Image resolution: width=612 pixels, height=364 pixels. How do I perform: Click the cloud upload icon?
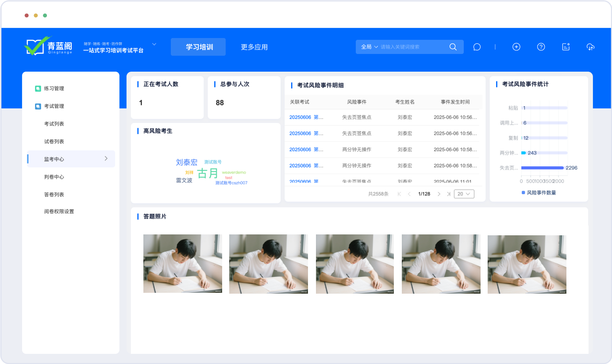point(590,47)
